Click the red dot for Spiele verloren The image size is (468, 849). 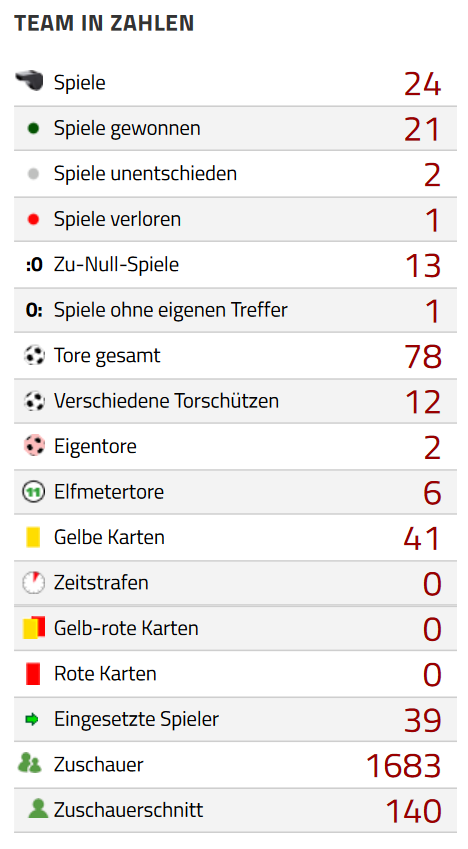coord(33,219)
